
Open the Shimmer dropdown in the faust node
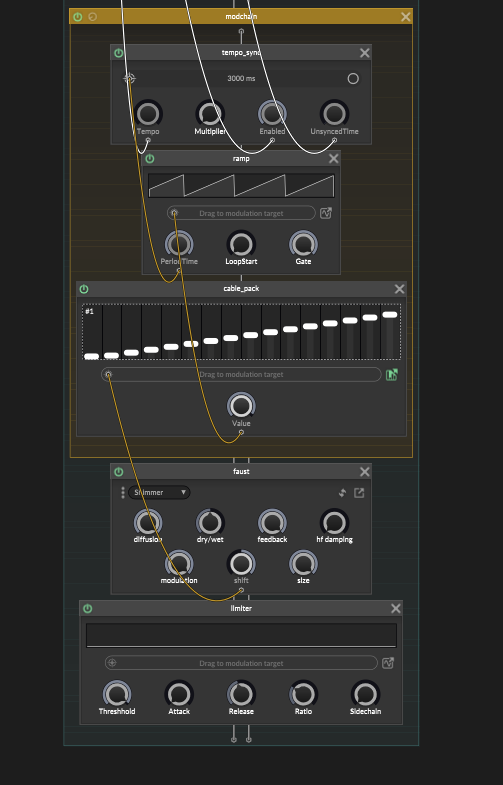159,493
